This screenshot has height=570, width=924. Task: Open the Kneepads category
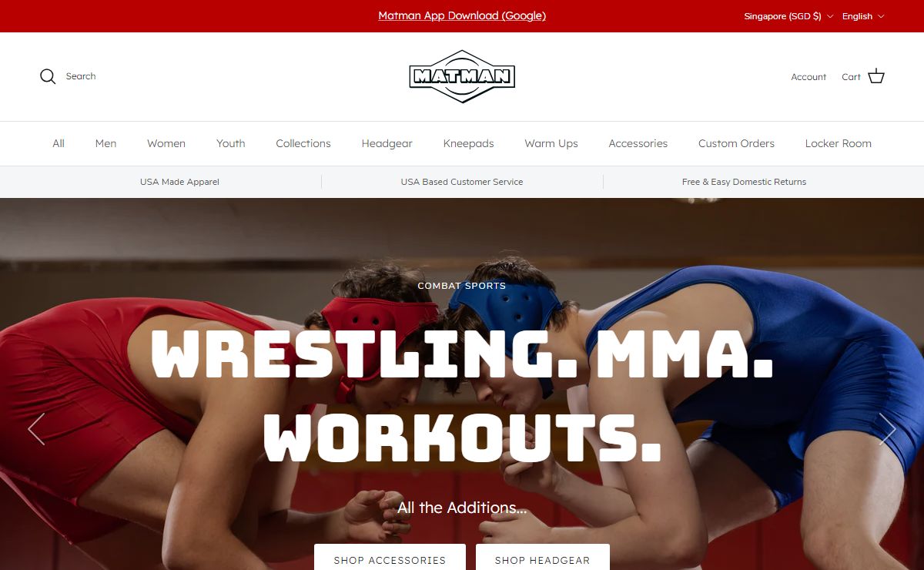pos(468,143)
